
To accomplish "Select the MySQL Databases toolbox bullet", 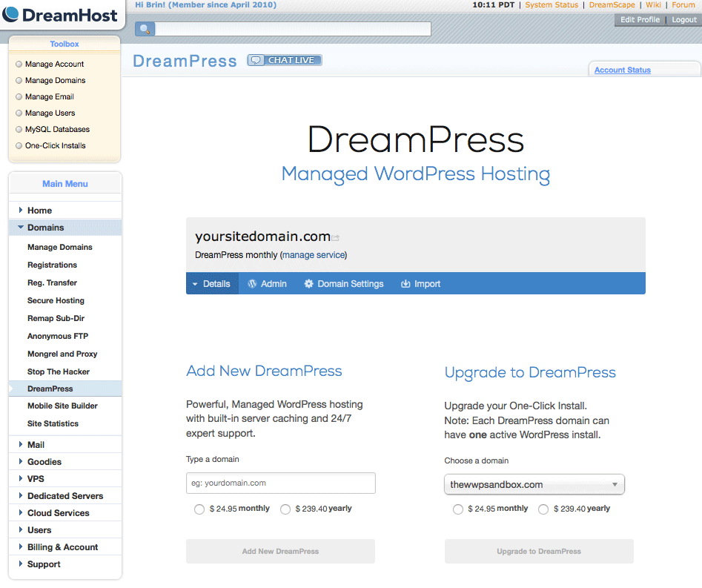I will click(19, 130).
